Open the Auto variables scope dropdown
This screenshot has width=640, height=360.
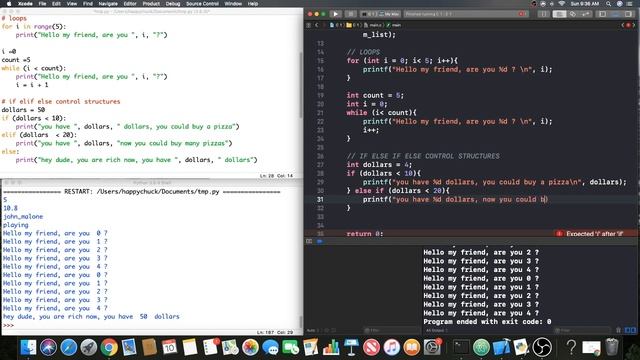[312, 330]
